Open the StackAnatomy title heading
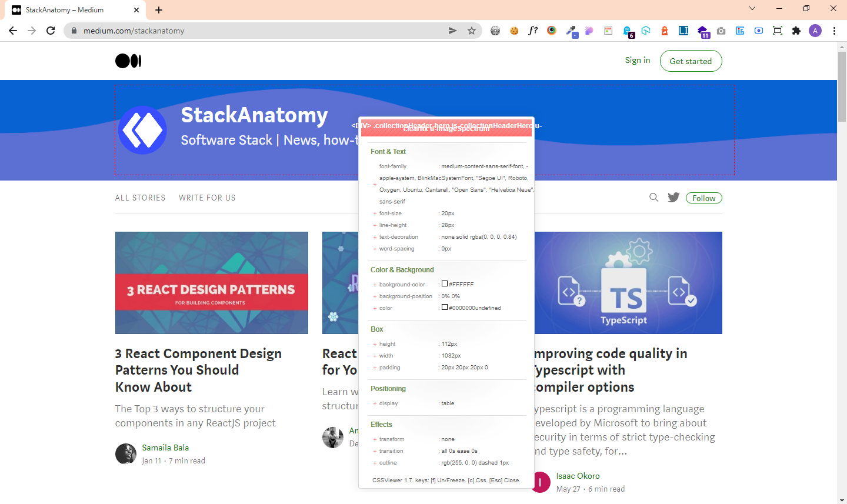This screenshot has height=504, width=847. pos(254,115)
